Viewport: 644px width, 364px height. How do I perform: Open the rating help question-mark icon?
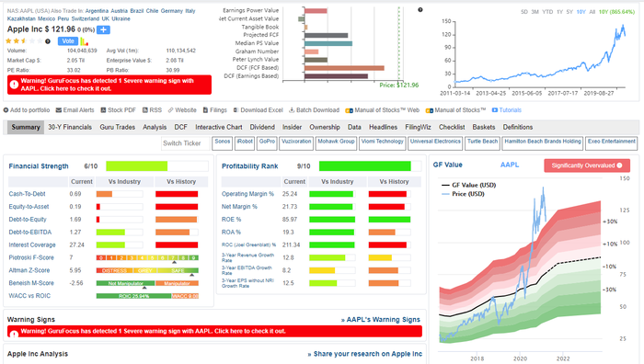(x=48, y=41)
